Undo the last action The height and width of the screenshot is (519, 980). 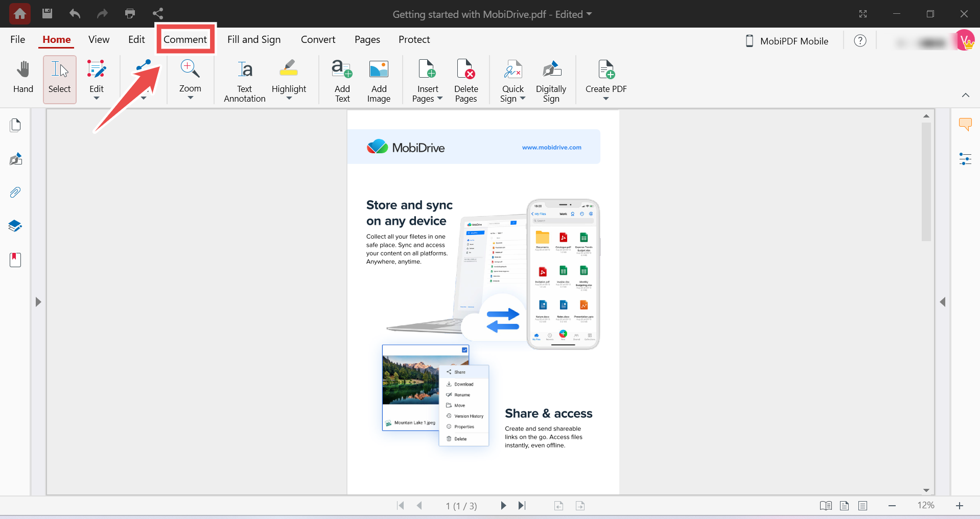tap(75, 13)
